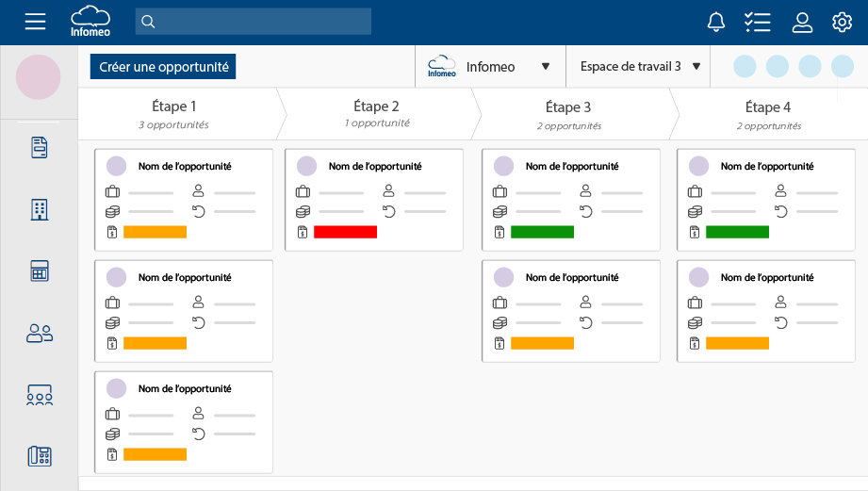Click the red status bar in Étape 2
This screenshot has height=491, width=868.
coord(345,232)
